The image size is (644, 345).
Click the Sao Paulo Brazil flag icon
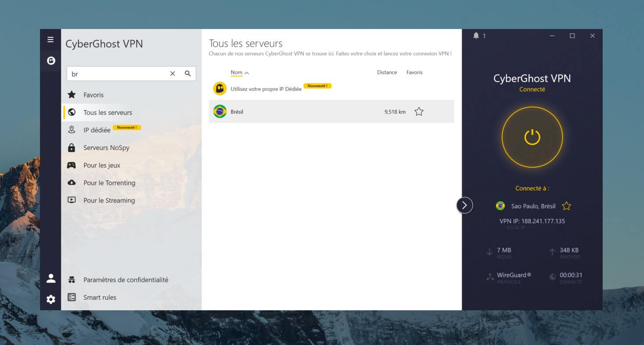500,206
